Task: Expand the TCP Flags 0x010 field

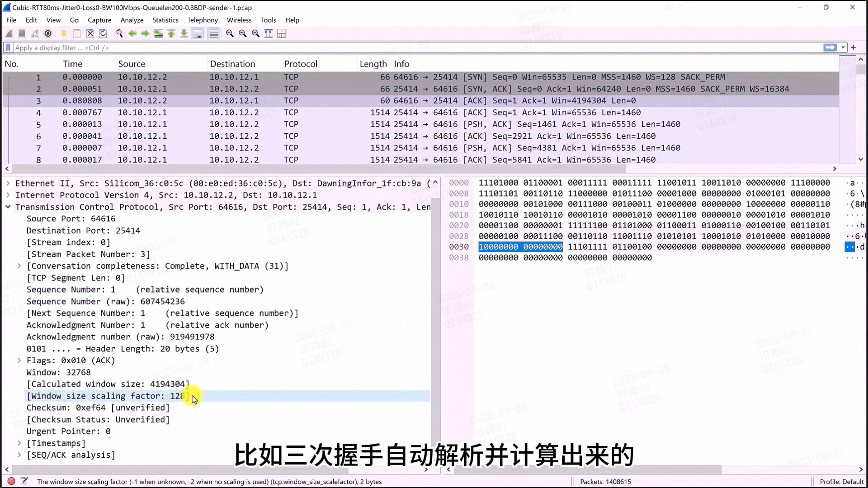Action: pos(19,361)
